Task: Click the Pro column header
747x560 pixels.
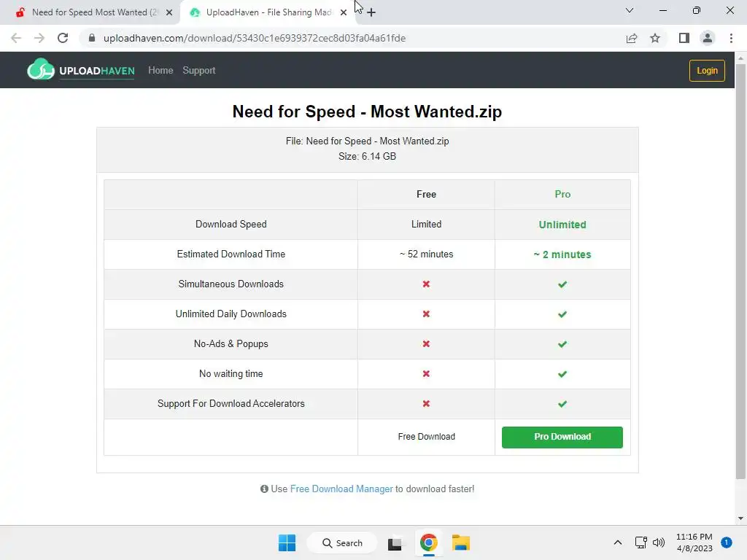Action: (562, 194)
